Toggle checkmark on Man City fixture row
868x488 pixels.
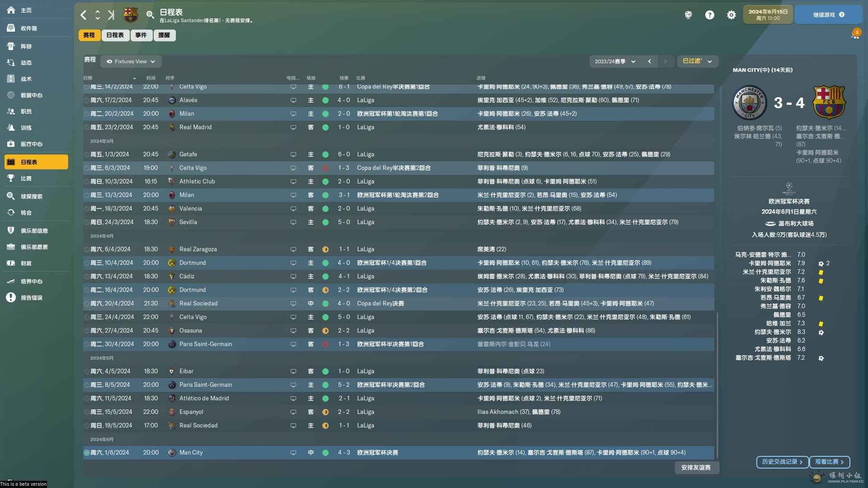(x=87, y=452)
